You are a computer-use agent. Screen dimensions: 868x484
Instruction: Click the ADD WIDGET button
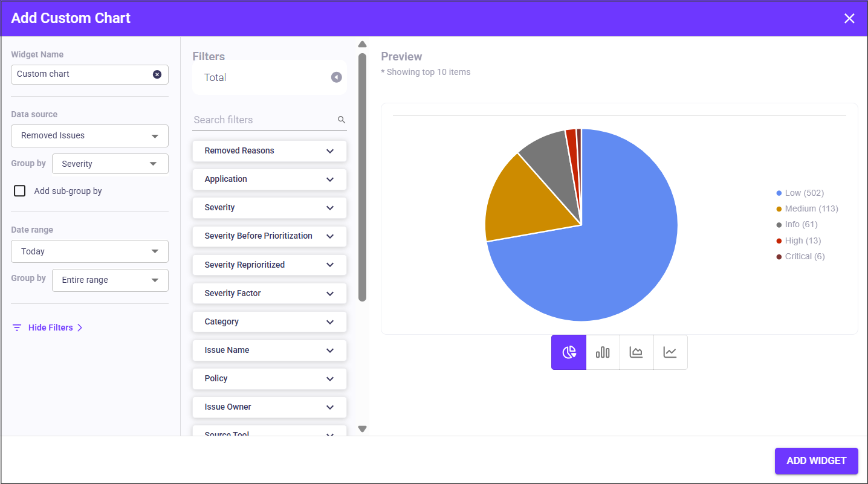(816, 461)
